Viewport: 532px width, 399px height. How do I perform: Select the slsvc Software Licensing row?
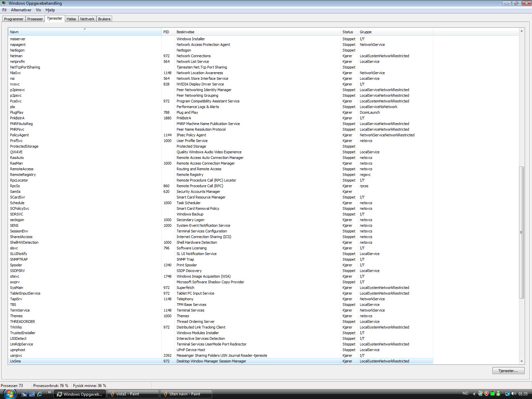coord(220,248)
